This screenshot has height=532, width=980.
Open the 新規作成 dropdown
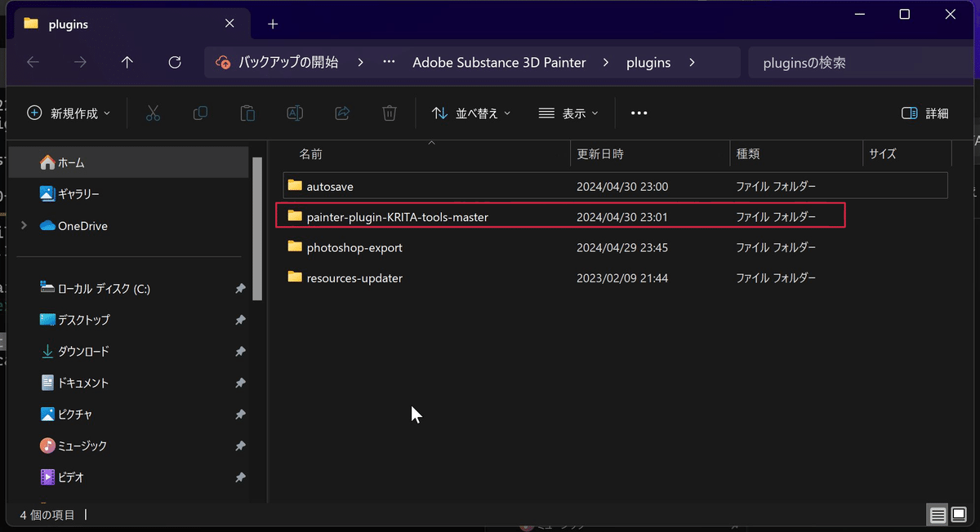pos(69,113)
